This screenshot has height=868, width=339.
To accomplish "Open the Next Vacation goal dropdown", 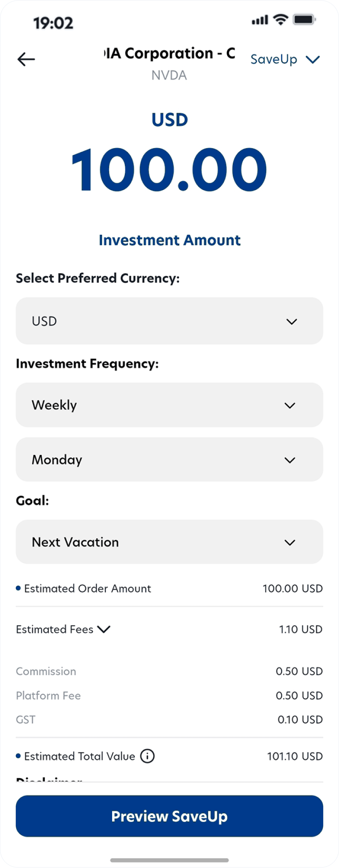I will (169, 542).
